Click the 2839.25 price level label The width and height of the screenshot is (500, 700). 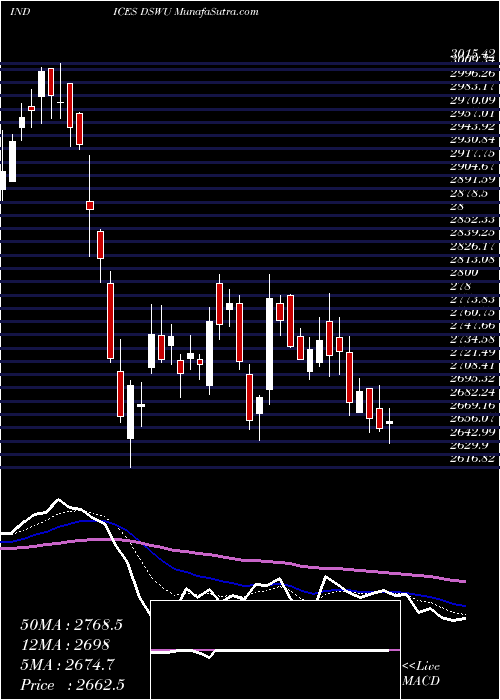point(472,233)
